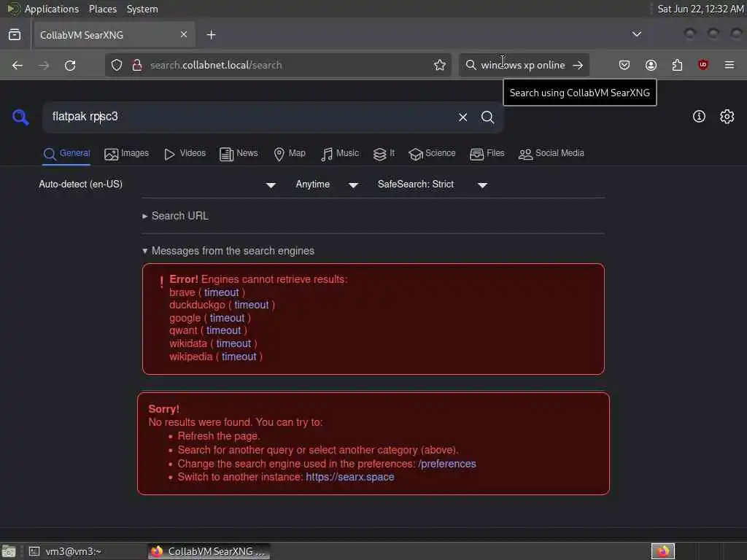The image size is (747, 560).
Task: Click the google timeout link
Action: 227,318
